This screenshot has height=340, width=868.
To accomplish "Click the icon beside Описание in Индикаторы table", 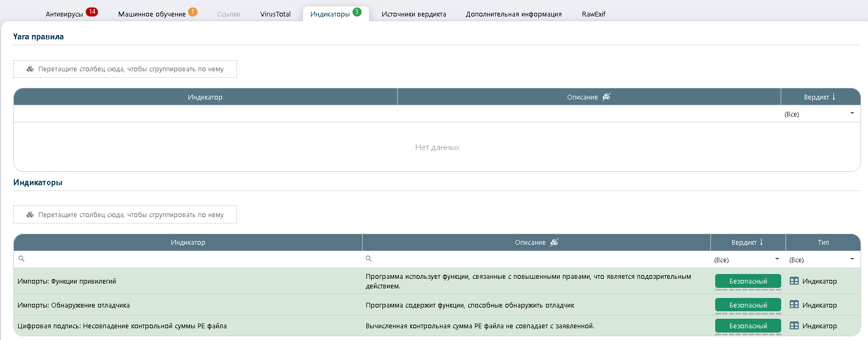I will 554,242.
